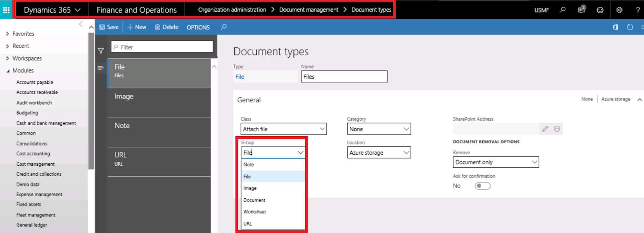Open the Class dropdown Attach file
This screenshot has width=644, height=233.
(283, 129)
